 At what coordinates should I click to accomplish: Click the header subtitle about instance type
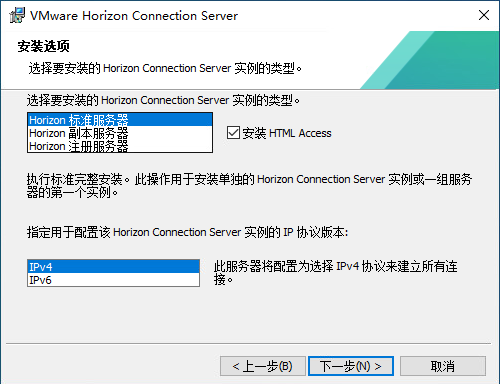coord(165,68)
